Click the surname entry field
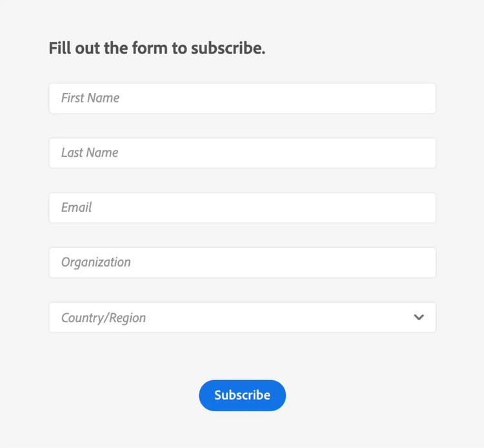The height and width of the screenshot is (448, 484). (x=242, y=153)
